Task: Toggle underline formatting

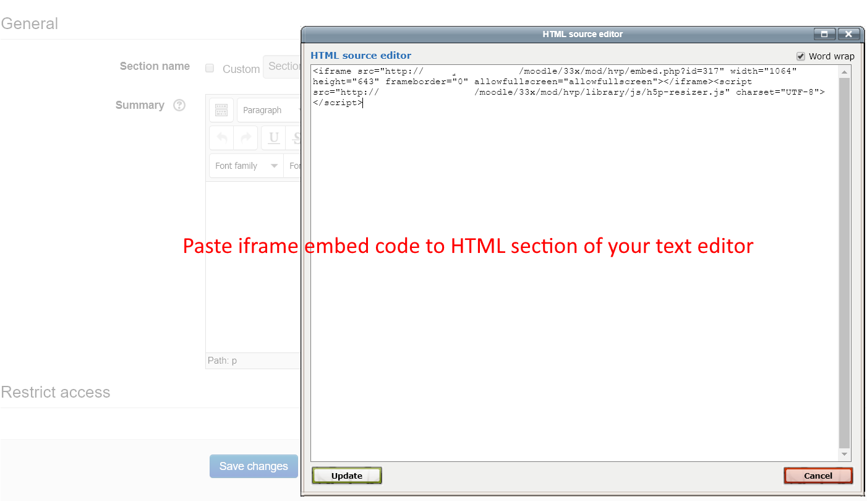Action: pos(274,137)
